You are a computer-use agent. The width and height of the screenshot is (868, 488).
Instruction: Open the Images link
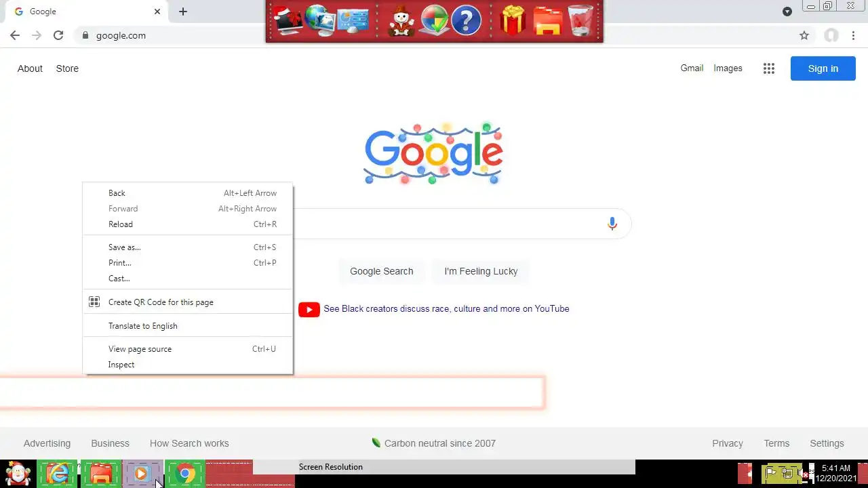click(728, 68)
